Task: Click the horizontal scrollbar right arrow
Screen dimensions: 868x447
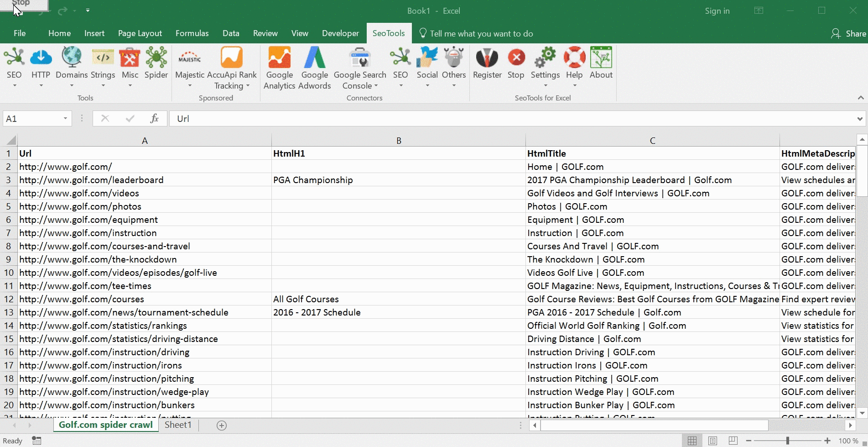Action: pos(850,425)
